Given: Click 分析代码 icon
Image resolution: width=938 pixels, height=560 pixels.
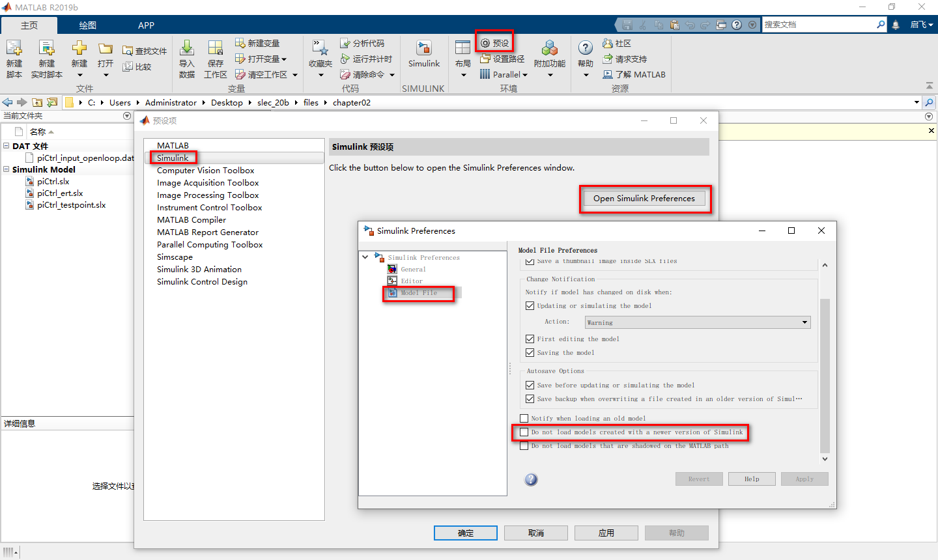Looking at the screenshot, I should (x=345, y=43).
